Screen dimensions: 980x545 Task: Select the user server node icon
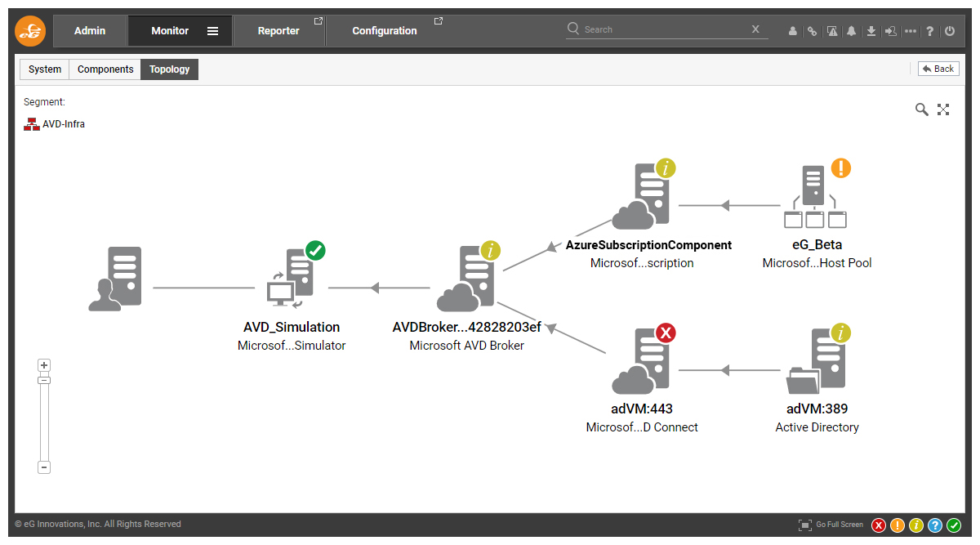coord(114,279)
